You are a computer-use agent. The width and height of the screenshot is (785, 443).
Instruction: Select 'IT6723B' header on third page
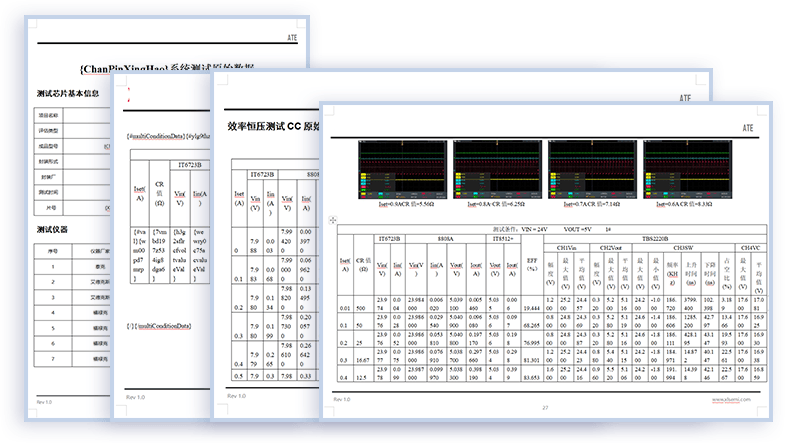pyautogui.click(x=262, y=175)
